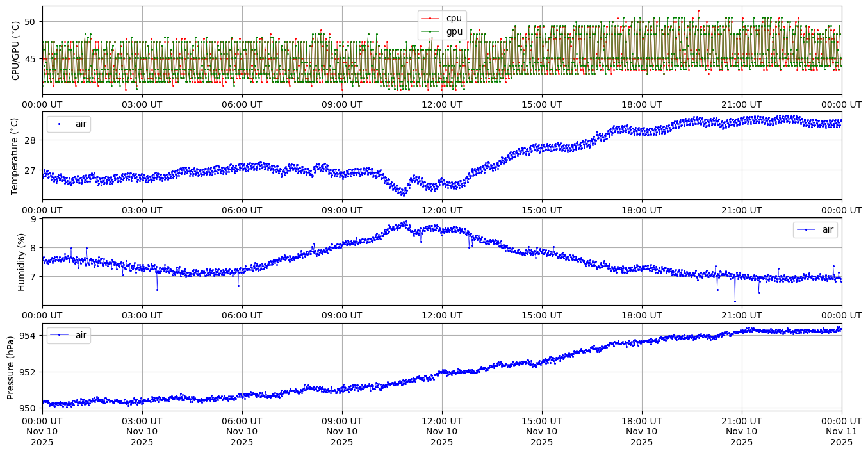Click the 21:00 UT Nov 10 label under Pressure plot
This screenshot has width=868, height=453.
coord(742,431)
